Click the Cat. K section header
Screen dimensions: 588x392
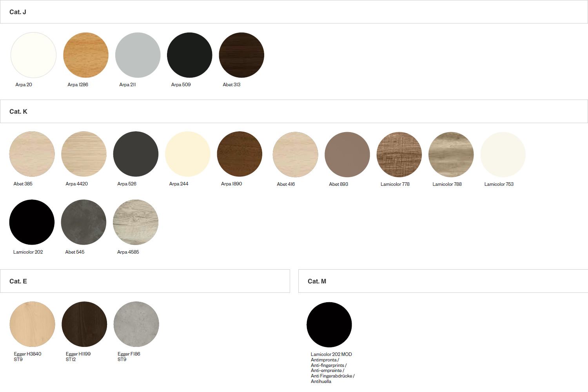pyautogui.click(x=18, y=112)
